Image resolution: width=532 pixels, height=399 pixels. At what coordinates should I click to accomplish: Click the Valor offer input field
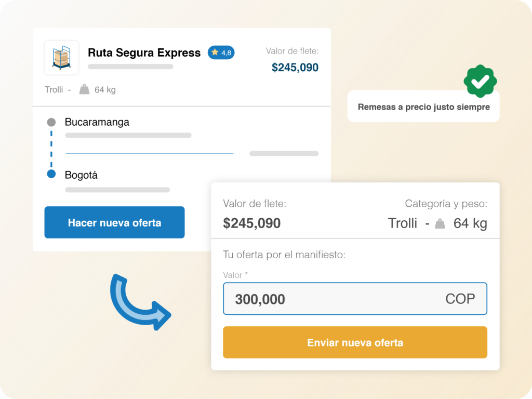coord(332,299)
